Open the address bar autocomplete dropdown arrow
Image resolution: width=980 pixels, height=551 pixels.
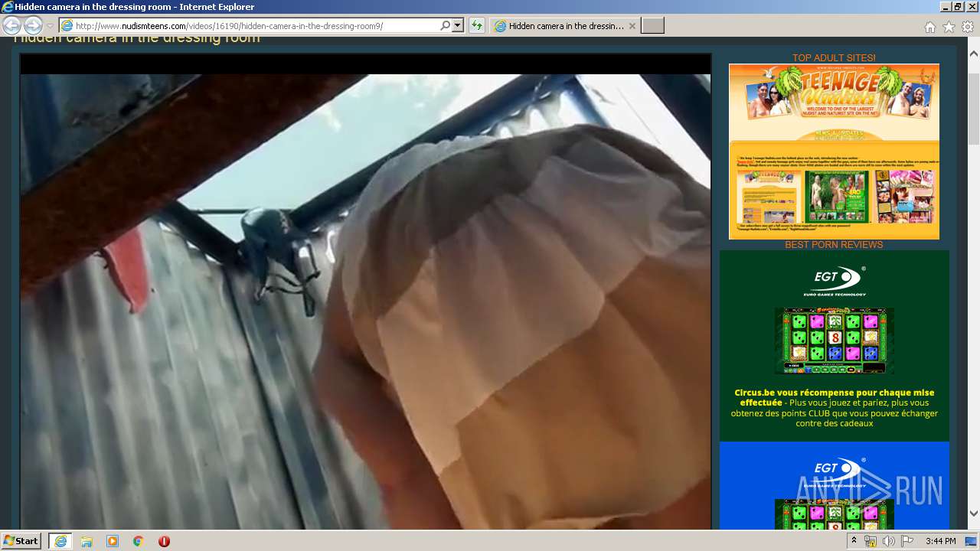[458, 26]
